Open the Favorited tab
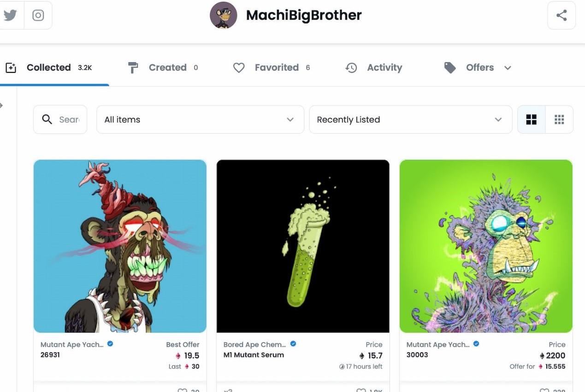585x392 pixels. [x=276, y=68]
